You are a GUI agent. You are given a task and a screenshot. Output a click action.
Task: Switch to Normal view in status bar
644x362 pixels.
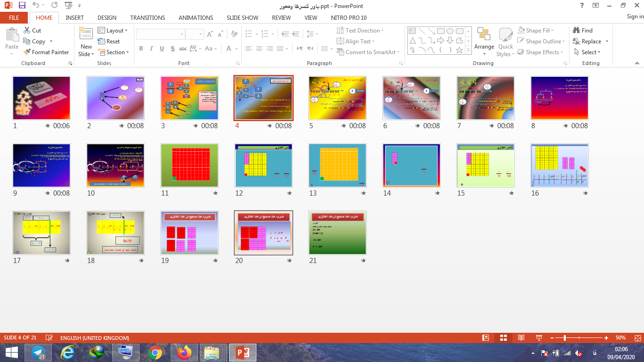point(486,338)
